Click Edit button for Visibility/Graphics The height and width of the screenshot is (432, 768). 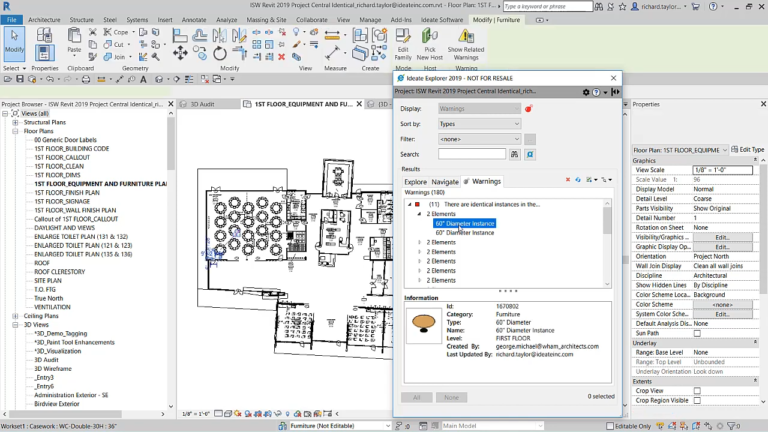tap(722, 237)
